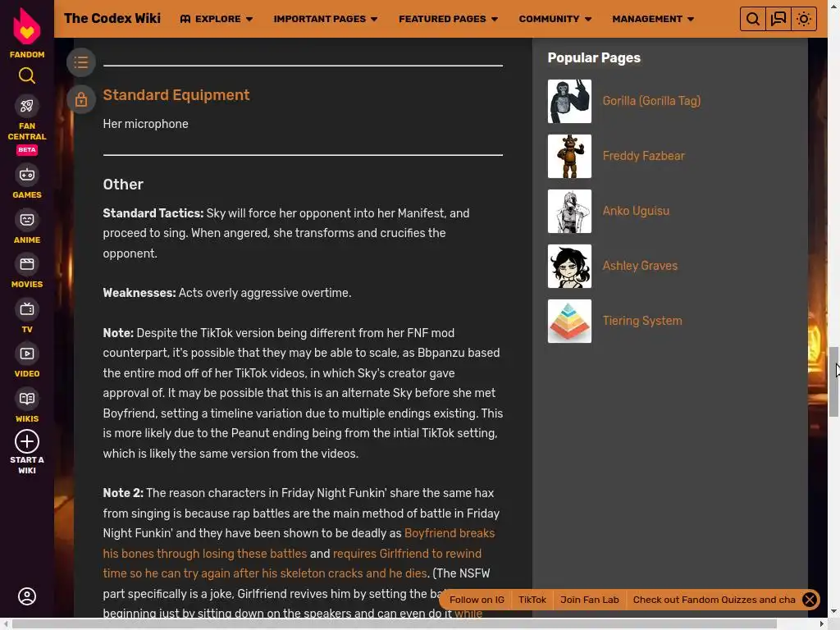This screenshot has width=840, height=630.
Task: Click the Follow on IG button
Action: pos(477,600)
